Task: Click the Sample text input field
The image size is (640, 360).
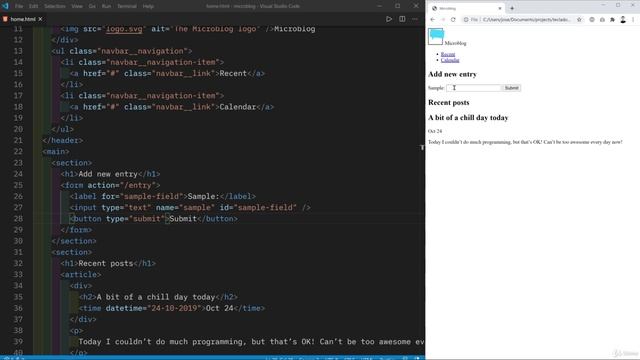Action: coord(473,88)
